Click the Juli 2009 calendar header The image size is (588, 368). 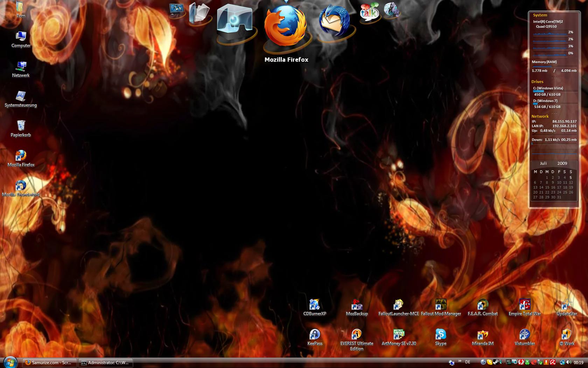(553, 163)
